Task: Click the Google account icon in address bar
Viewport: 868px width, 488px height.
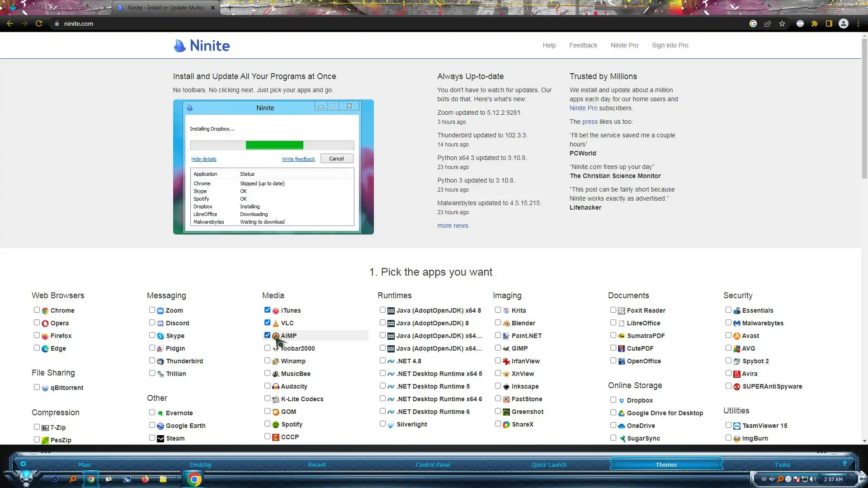Action: coord(753,23)
